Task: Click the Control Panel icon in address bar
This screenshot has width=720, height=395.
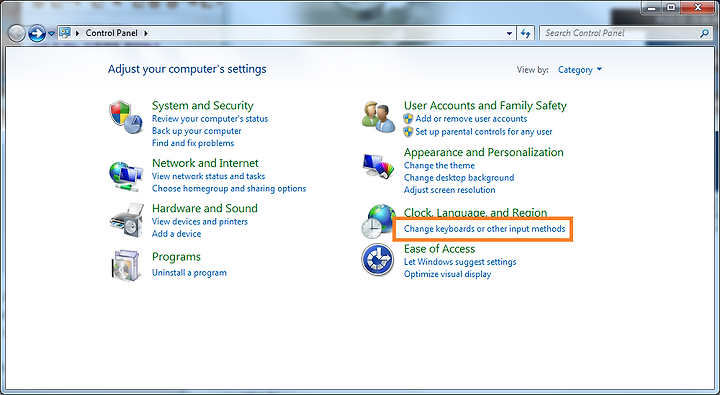Action: click(x=65, y=33)
